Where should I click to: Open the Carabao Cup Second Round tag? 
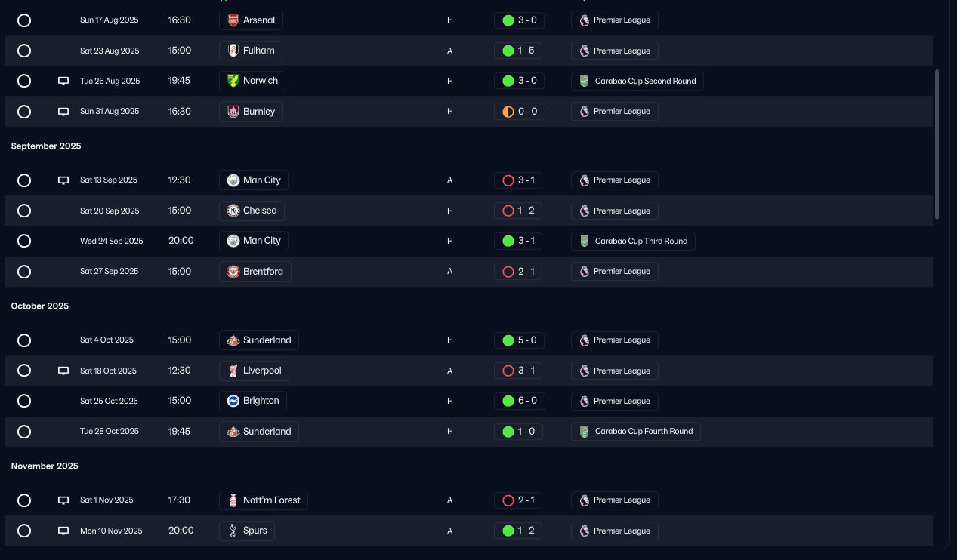pos(637,81)
